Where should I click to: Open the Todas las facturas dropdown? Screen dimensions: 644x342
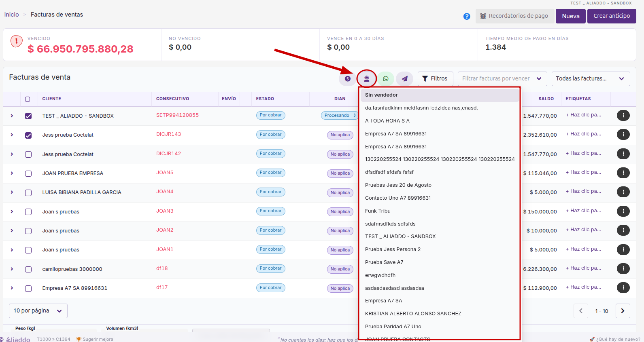[x=591, y=79]
